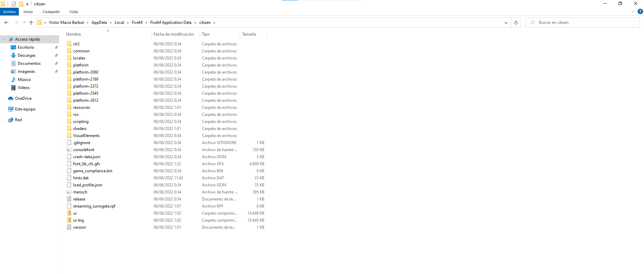Select the font_lib_cfx.gfx file
This screenshot has width=644, height=274.
point(87,164)
